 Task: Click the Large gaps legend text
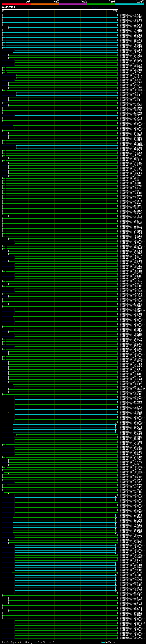coord(10,642)
